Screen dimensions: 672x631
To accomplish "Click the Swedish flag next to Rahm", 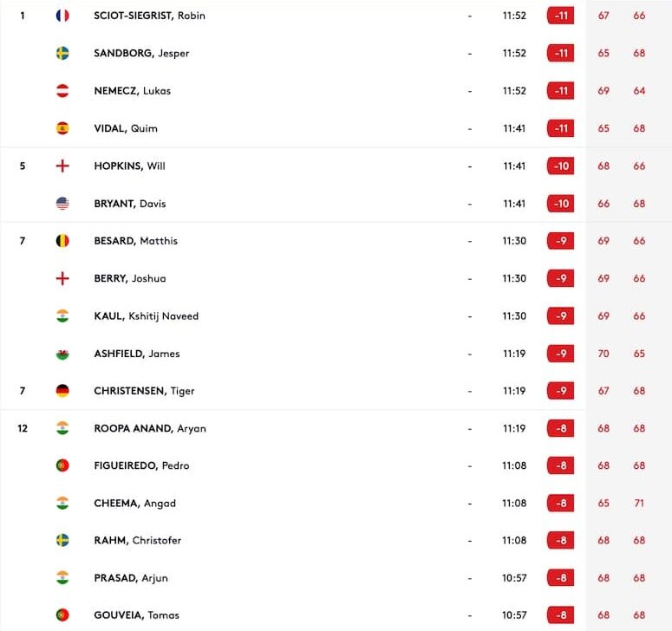I will tap(62, 541).
